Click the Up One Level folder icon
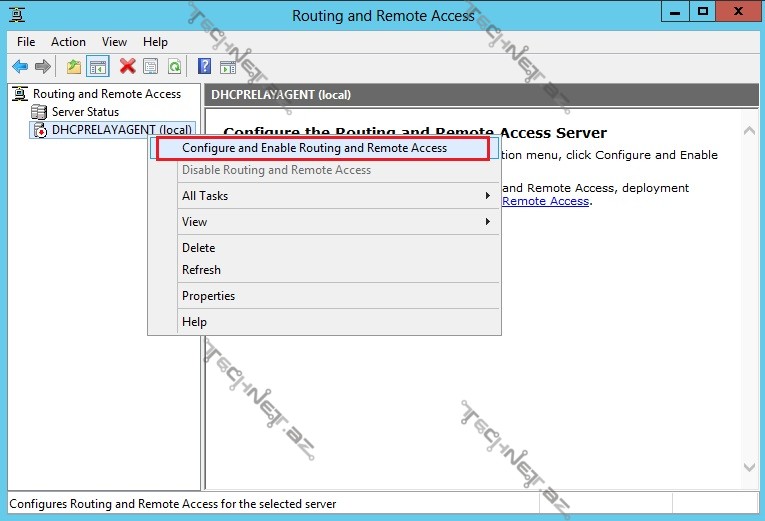Image resolution: width=765 pixels, height=521 pixels. pyautogui.click(x=74, y=67)
